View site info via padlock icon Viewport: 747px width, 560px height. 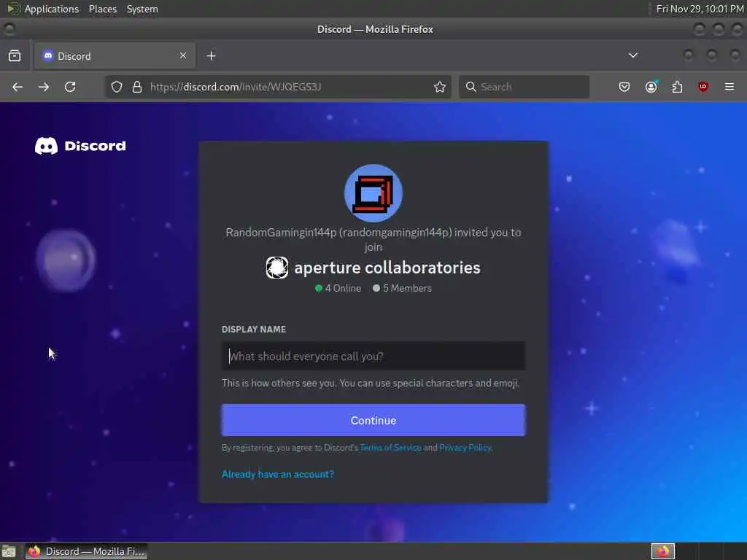coord(137,87)
